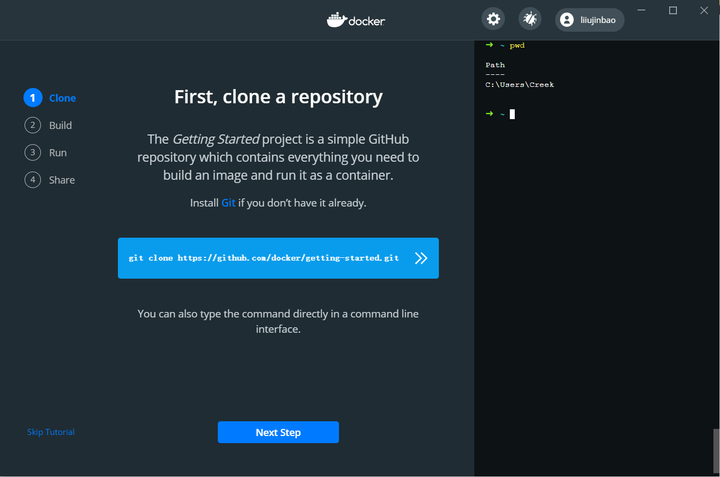The width and height of the screenshot is (720, 477).
Task: Click the terminal prompt cursor
Action: (x=512, y=114)
